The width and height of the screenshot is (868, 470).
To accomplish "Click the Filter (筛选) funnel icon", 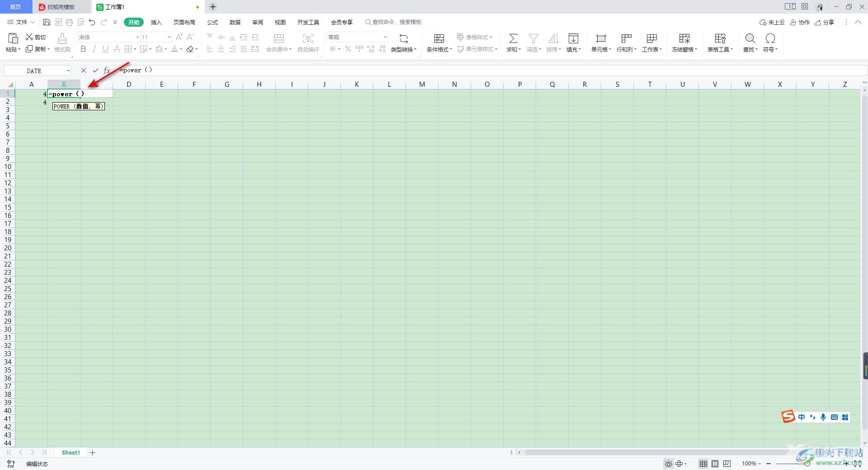I will coord(533,38).
